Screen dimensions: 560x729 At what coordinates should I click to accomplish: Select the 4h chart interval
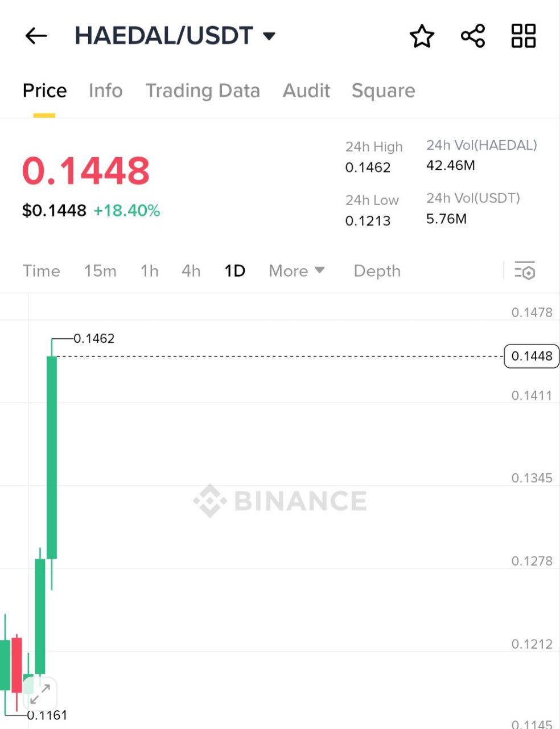pyautogui.click(x=191, y=271)
